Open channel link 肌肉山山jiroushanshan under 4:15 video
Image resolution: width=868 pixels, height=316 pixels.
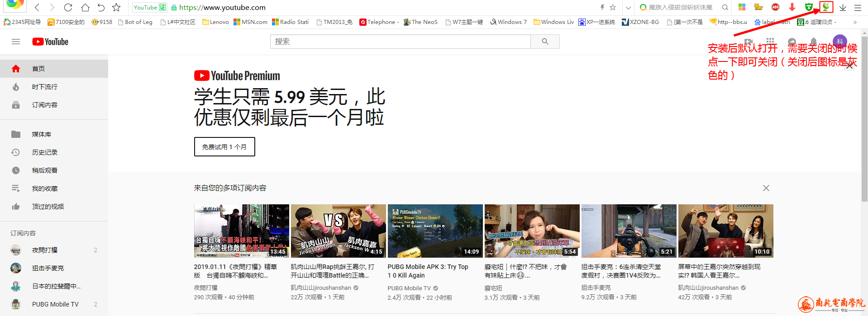321,288
